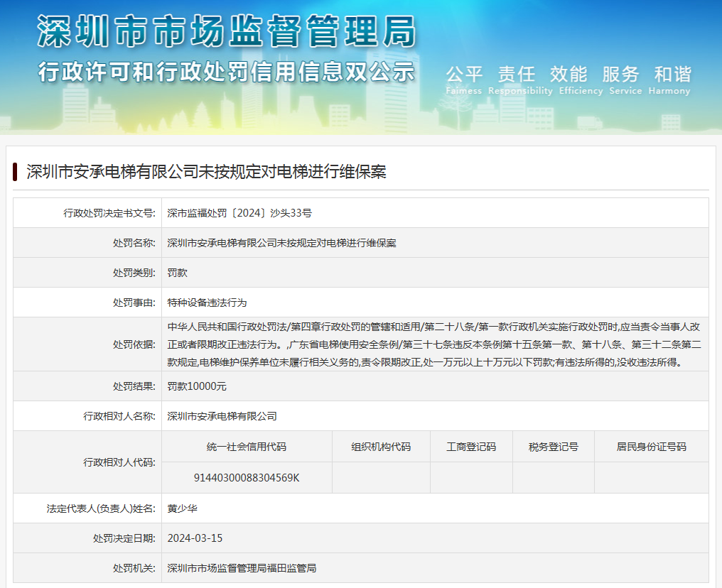Click the 行政相对人名称 value 深圳市安承电梯有限公司

[x=222, y=416]
